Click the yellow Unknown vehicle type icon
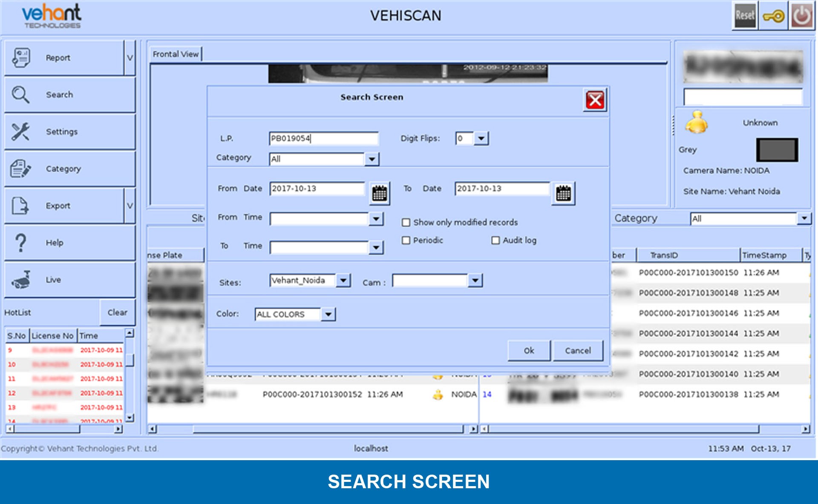The image size is (818, 504). (x=696, y=122)
